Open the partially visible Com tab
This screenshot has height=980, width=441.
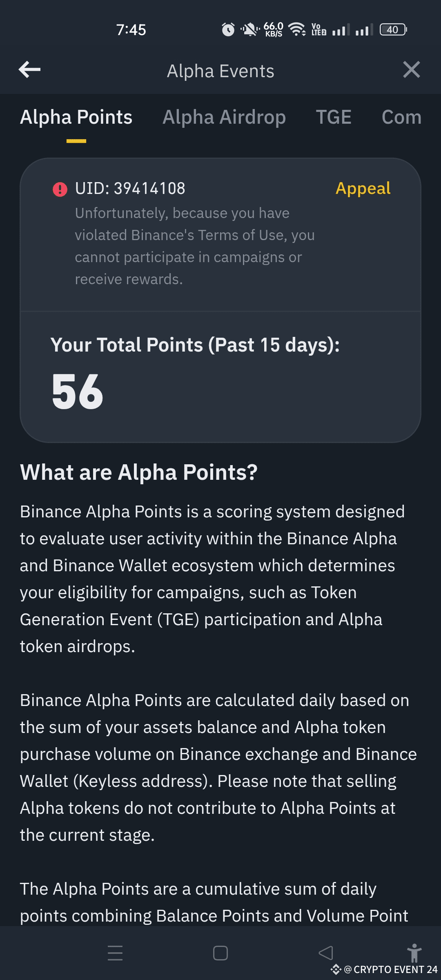(x=401, y=117)
